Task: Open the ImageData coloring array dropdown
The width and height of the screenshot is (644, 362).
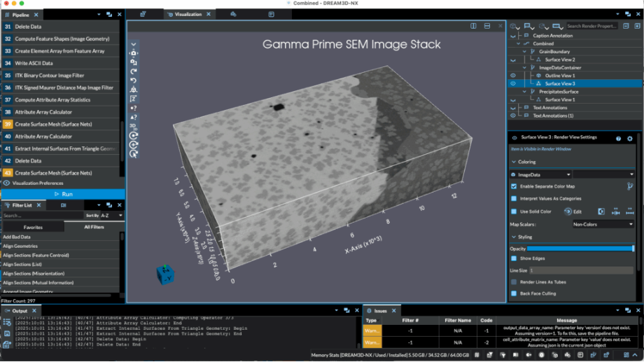Action: tap(541, 174)
